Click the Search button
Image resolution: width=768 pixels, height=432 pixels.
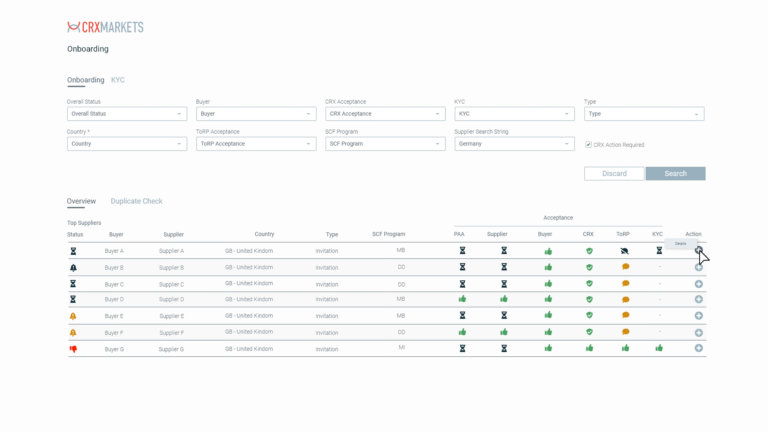pyautogui.click(x=675, y=174)
